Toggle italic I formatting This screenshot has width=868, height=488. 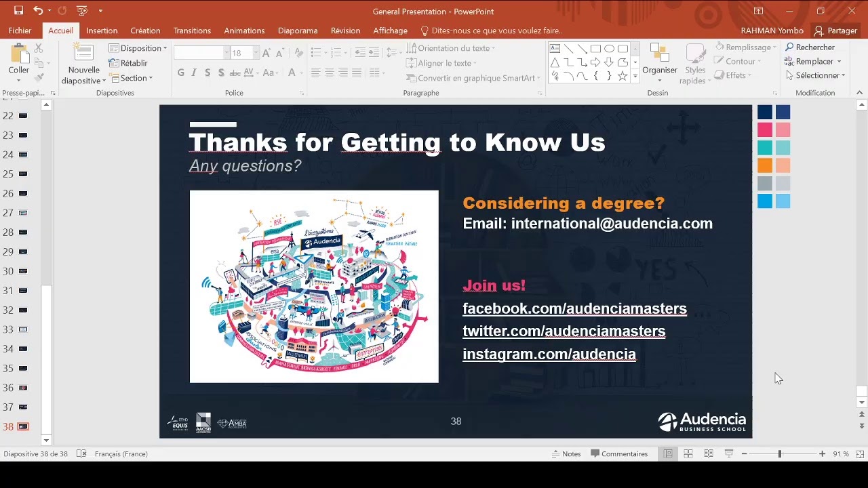click(x=194, y=73)
